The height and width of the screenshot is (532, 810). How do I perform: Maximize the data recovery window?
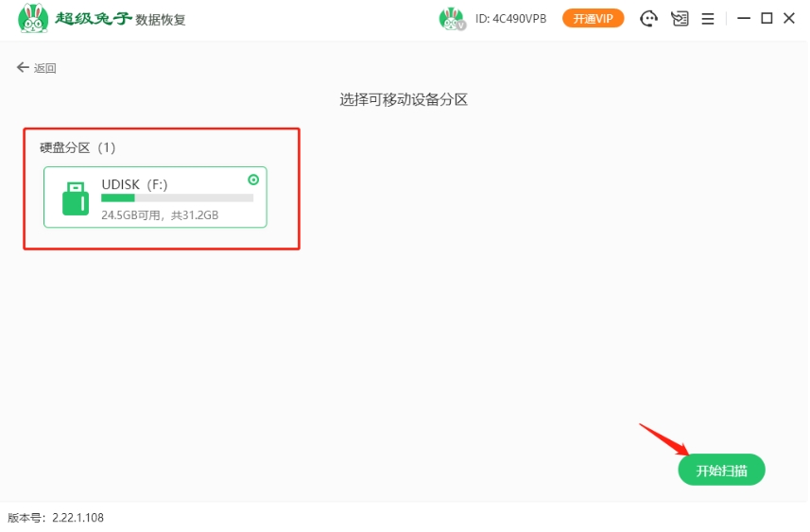pos(767,19)
